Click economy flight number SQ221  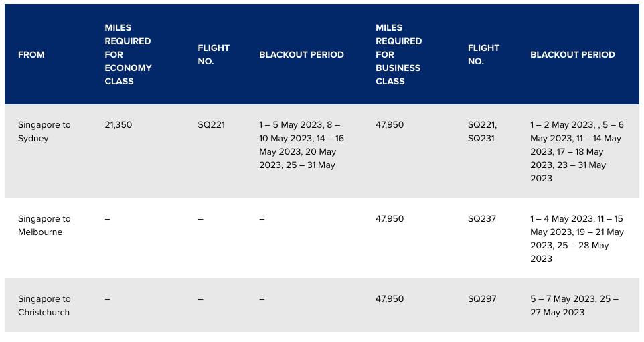(211, 124)
